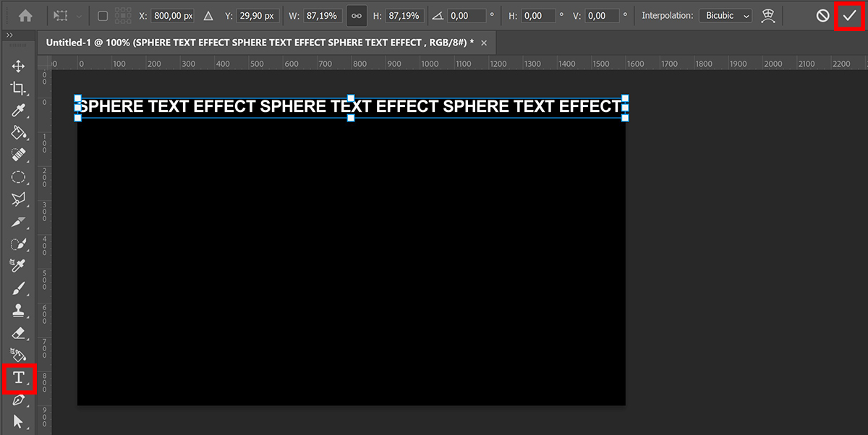Select the Polygonal Lasso tool
This screenshot has width=868, height=435.
click(20, 199)
